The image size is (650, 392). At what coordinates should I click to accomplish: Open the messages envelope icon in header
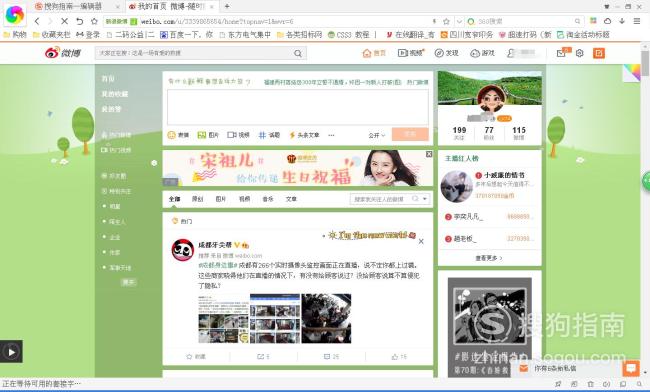pos(562,53)
